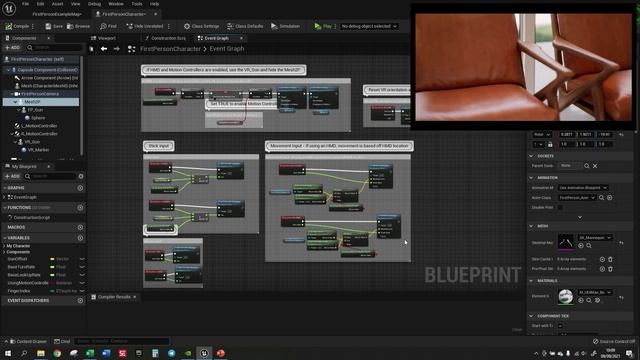Viewport: 640px width, 360px height.
Task: Click material Element 0 thumbnail
Action: [565, 296]
